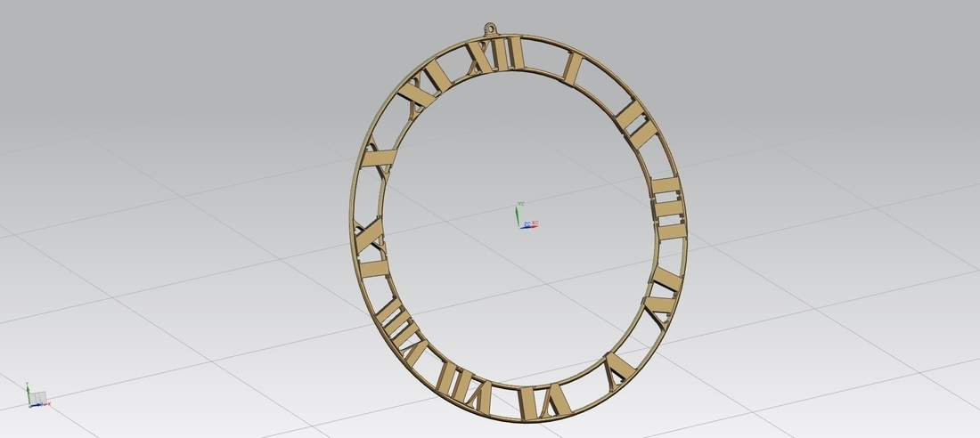Click the WCS coordinate triad at model center
Image resolution: width=980 pixels, height=438 pixels.
tap(527, 216)
